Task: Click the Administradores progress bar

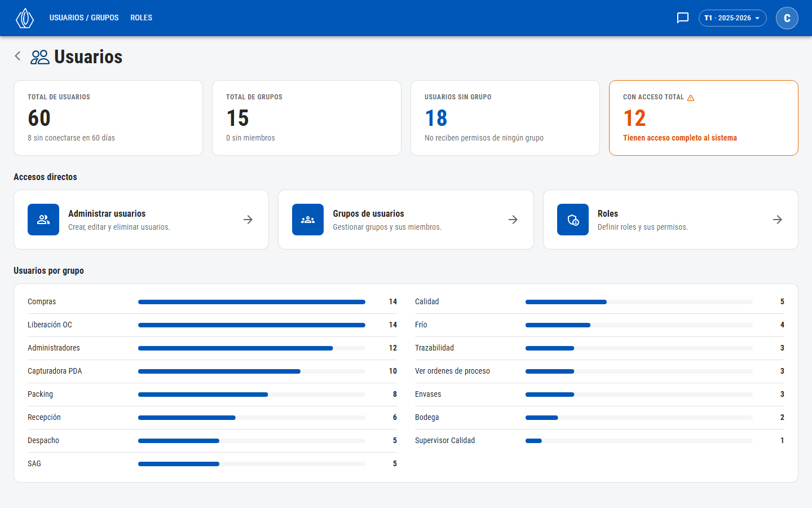Action: click(x=251, y=348)
